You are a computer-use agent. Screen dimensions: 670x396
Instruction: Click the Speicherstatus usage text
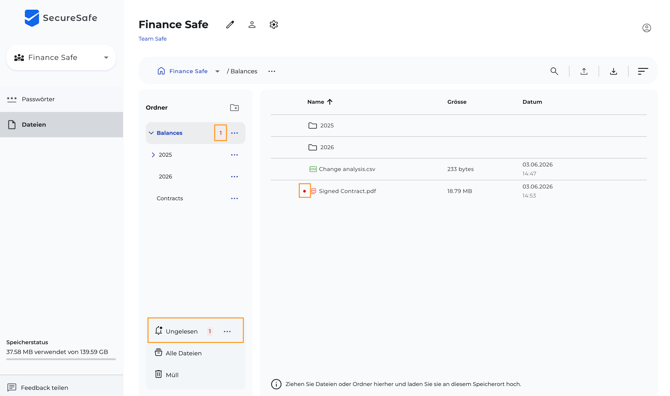57,352
